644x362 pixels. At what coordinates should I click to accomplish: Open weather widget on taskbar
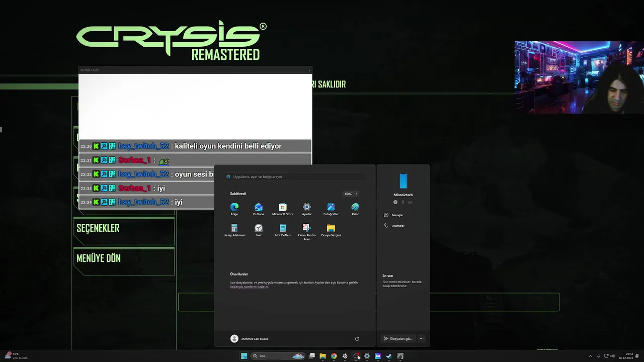click(16, 356)
